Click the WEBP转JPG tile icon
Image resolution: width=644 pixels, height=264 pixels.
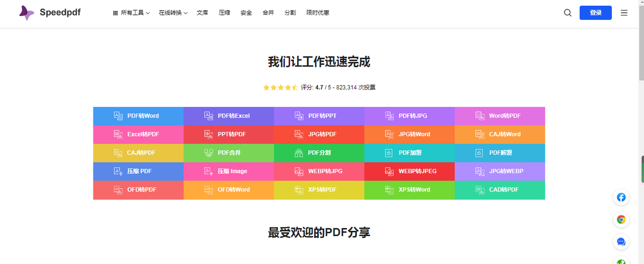[x=299, y=171]
